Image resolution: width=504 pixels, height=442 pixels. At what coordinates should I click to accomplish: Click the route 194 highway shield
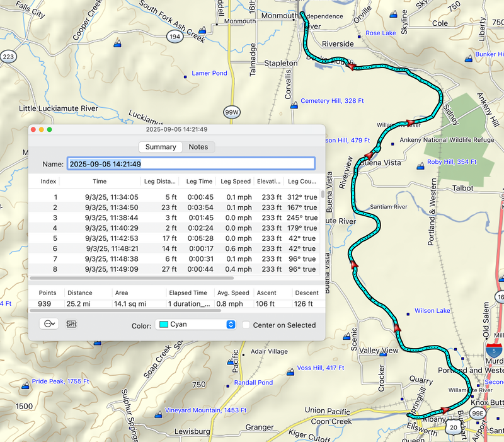click(175, 37)
